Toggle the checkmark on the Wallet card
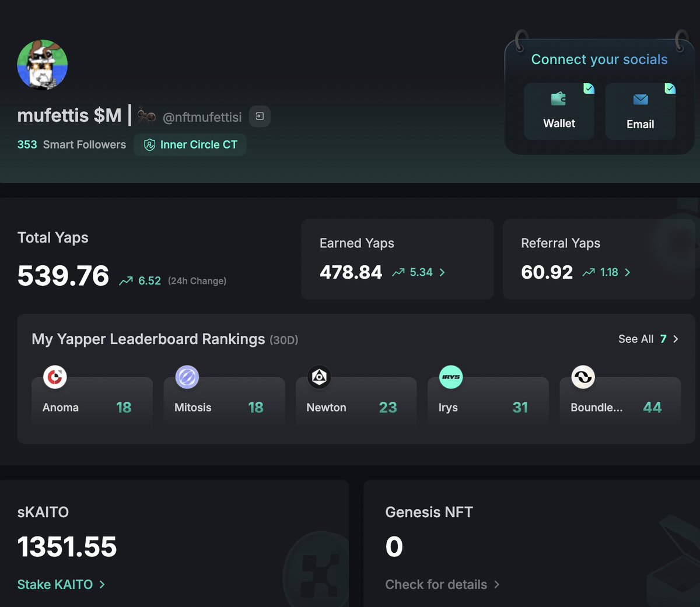Screen dimensions: 700x607 pos(589,89)
